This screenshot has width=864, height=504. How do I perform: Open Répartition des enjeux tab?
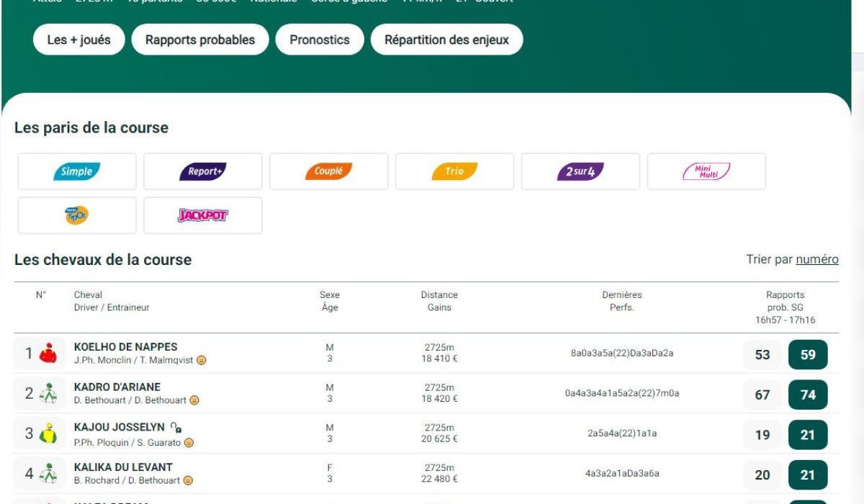(x=446, y=40)
